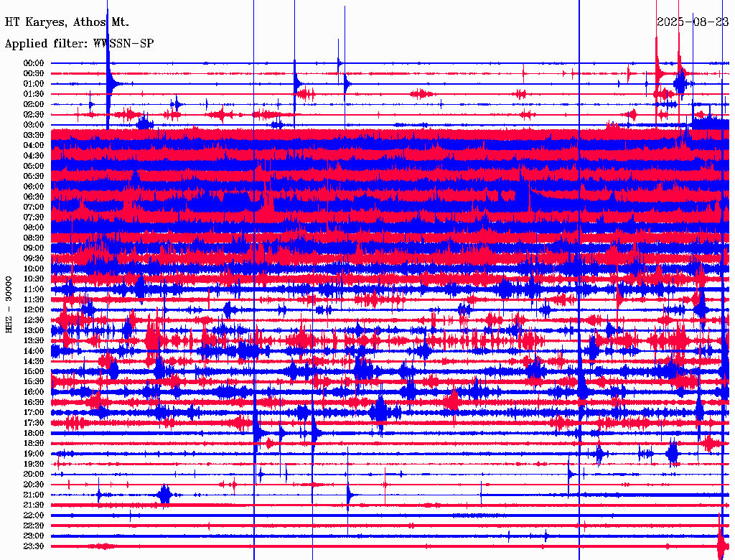Select the 10:00 time row label
This screenshot has height=560, width=735.
click(34, 269)
